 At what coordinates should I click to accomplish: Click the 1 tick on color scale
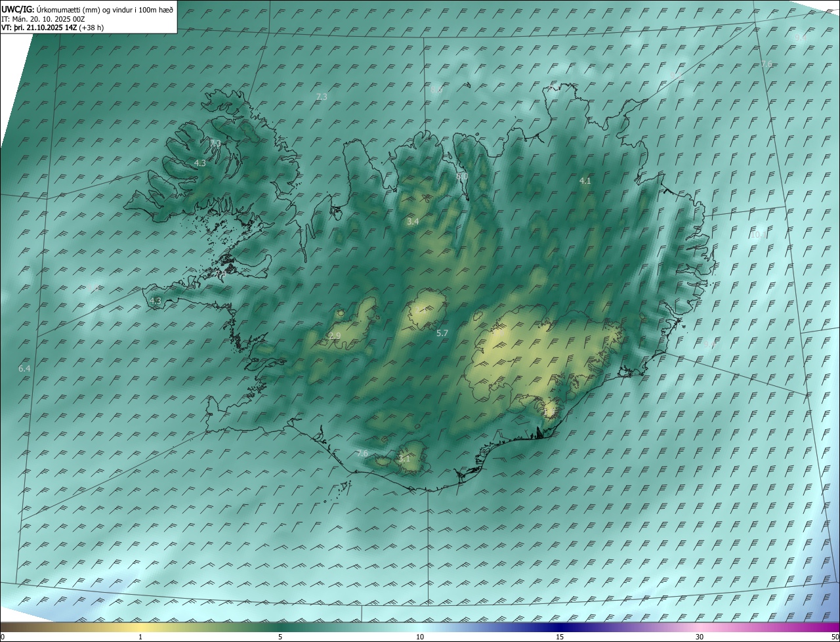click(140, 637)
